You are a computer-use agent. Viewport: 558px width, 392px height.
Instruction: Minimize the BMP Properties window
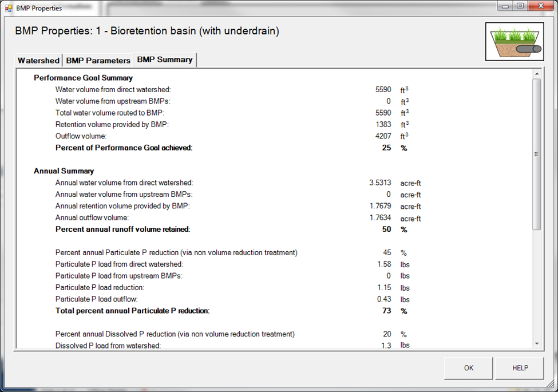(x=505, y=6)
